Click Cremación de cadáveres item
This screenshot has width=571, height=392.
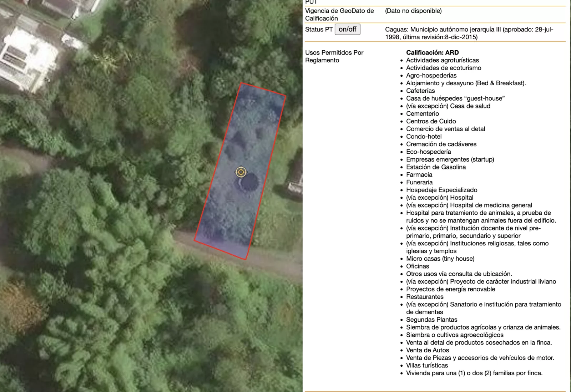441,144
